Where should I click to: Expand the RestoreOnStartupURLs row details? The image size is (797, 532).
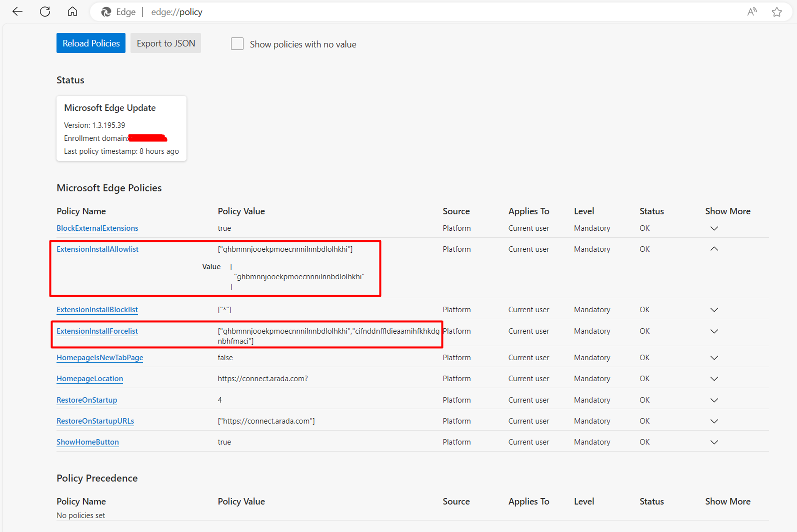pos(714,421)
